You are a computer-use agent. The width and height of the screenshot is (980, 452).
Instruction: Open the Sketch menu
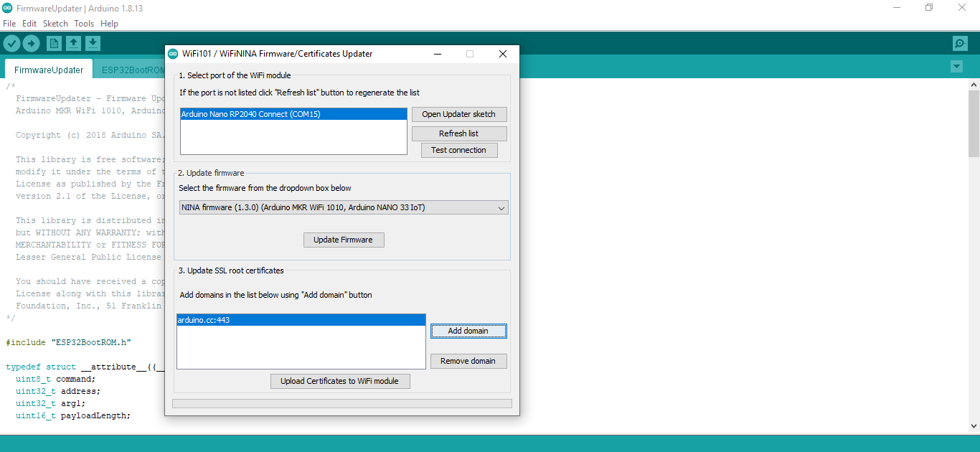[55, 24]
